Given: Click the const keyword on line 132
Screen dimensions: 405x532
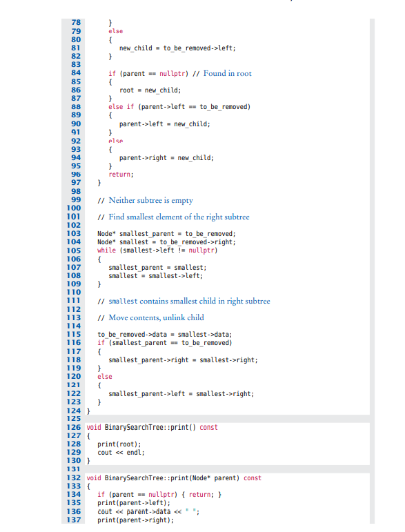Looking at the screenshot, I should 253,478.
